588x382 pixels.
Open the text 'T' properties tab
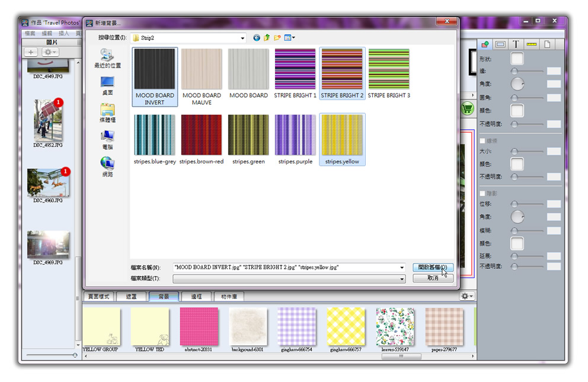tap(516, 44)
